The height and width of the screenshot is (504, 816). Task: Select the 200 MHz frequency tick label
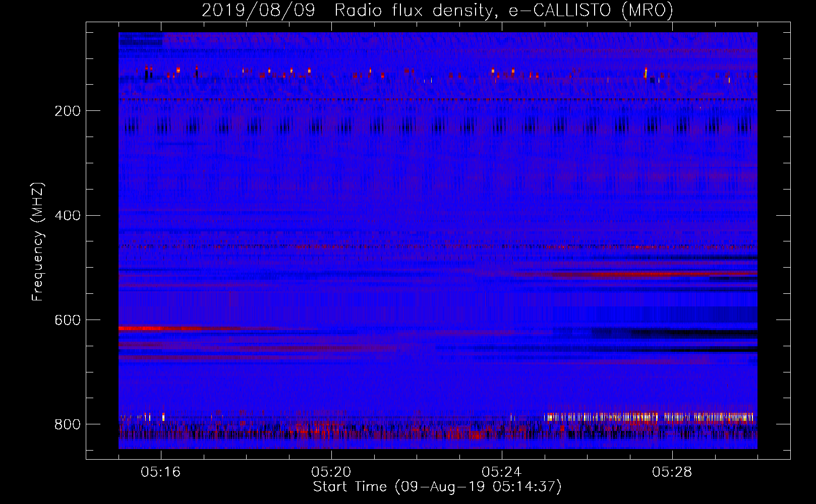coord(68,111)
